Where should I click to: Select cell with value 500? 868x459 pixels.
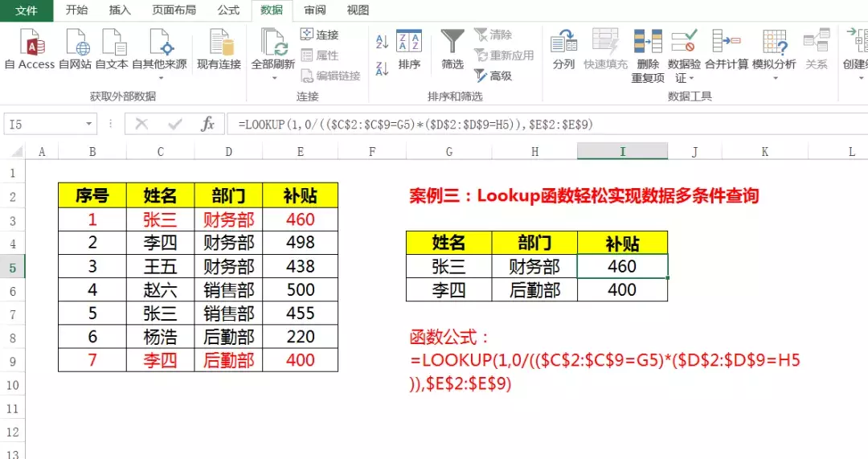[x=300, y=289]
